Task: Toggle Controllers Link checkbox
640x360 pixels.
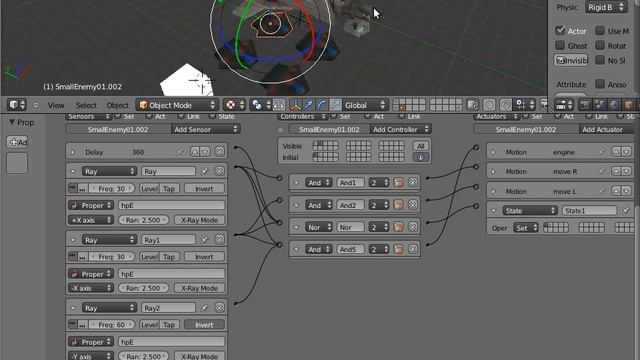Action: (401, 116)
